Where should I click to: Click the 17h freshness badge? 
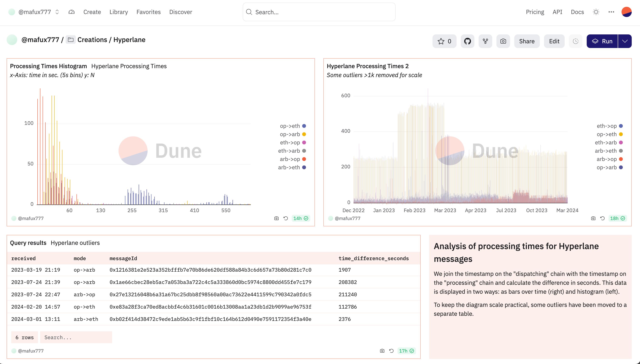pos(407,351)
